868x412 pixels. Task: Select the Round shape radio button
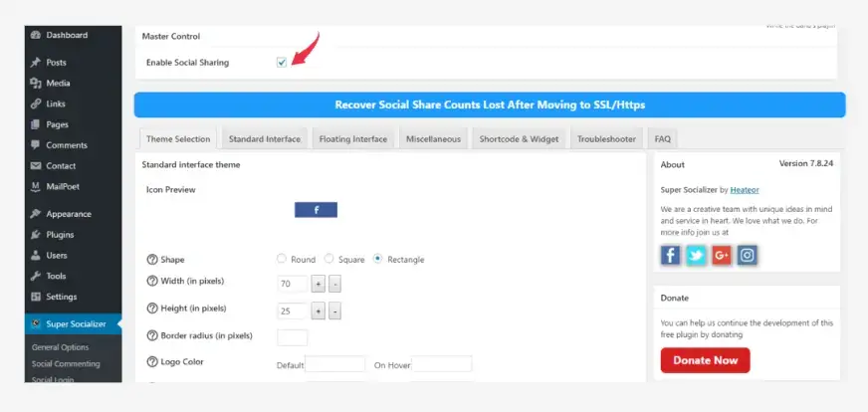coord(282,259)
